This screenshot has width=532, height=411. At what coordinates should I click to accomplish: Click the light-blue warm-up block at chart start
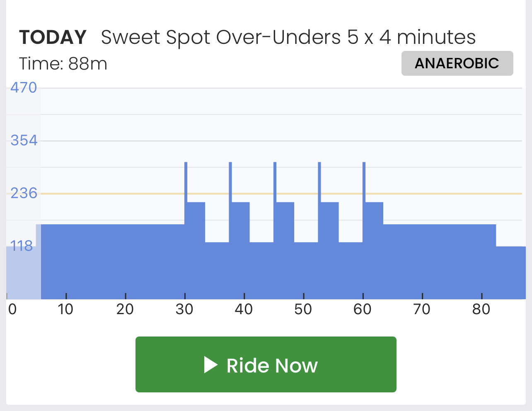tap(24, 272)
